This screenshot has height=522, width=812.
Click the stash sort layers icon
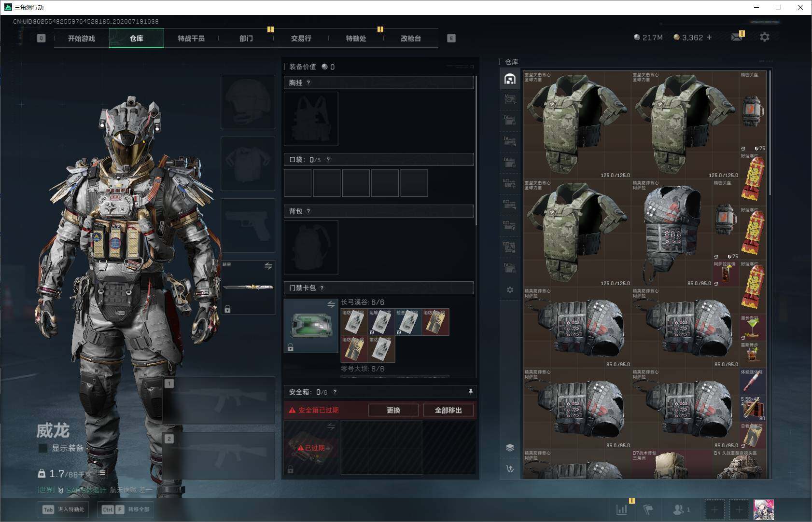pyautogui.click(x=510, y=447)
